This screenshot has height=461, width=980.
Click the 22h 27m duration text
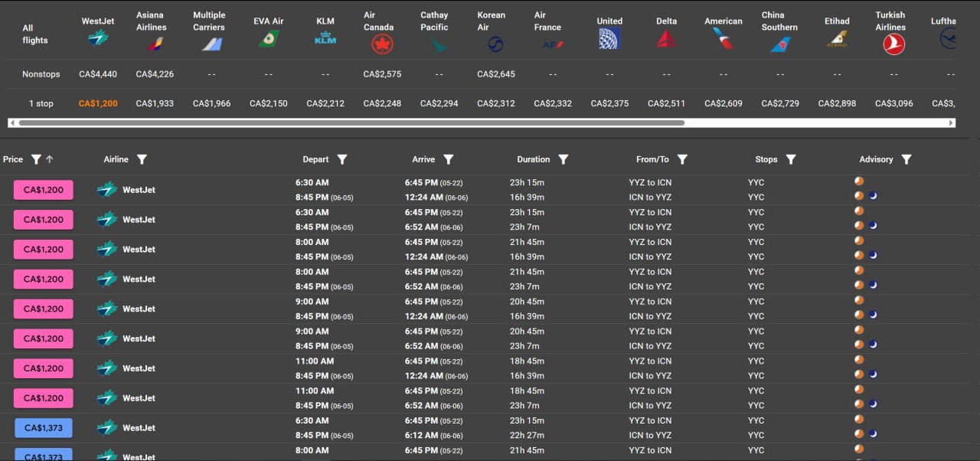point(527,435)
